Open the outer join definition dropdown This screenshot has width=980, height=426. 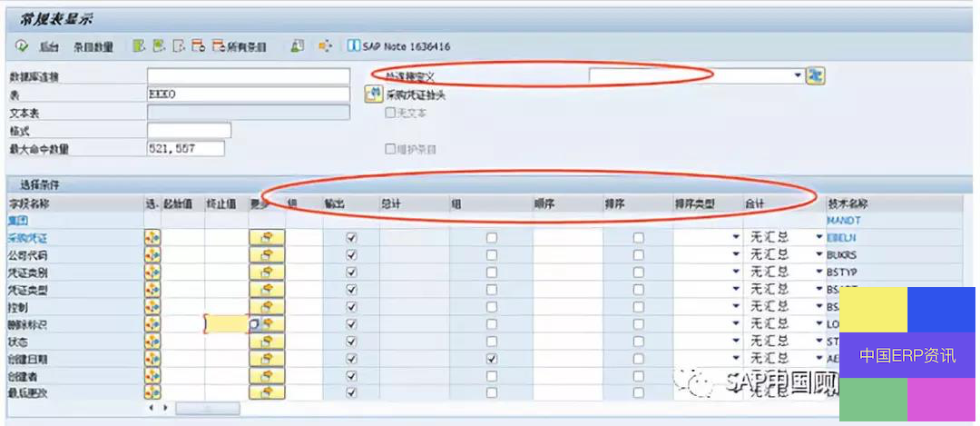click(x=798, y=76)
